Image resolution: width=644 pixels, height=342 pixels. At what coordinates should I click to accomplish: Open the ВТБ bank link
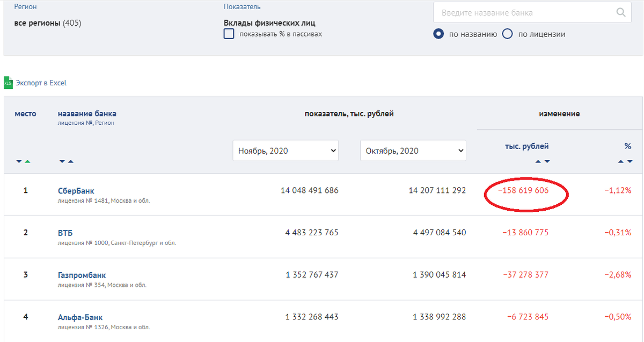pyautogui.click(x=65, y=233)
